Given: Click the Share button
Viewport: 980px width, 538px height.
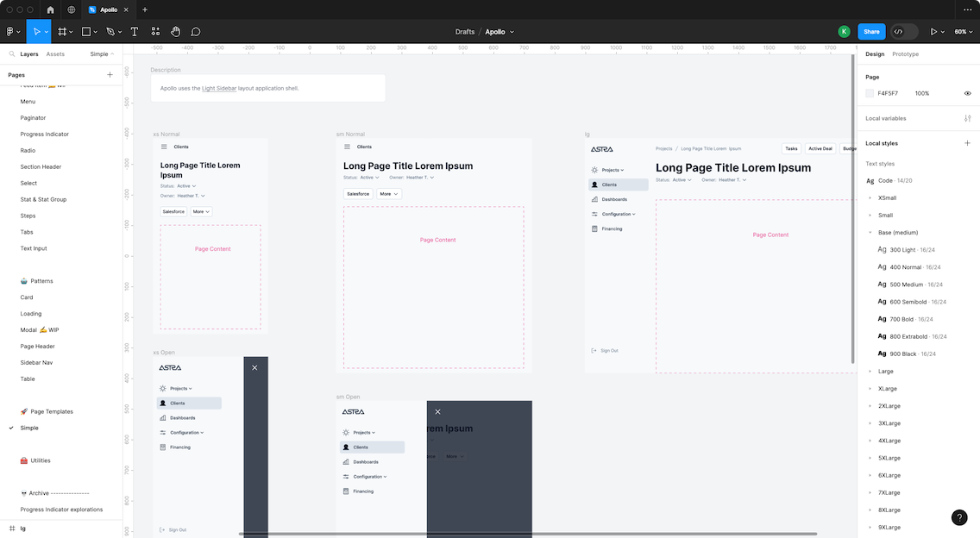Looking at the screenshot, I should tap(871, 32).
